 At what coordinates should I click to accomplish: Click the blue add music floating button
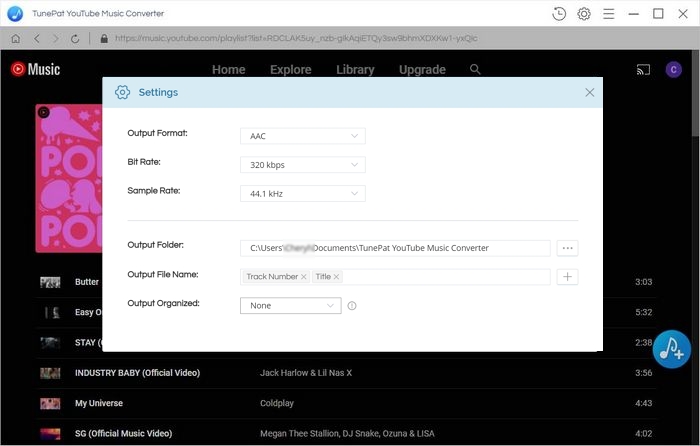tap(671, 349)
